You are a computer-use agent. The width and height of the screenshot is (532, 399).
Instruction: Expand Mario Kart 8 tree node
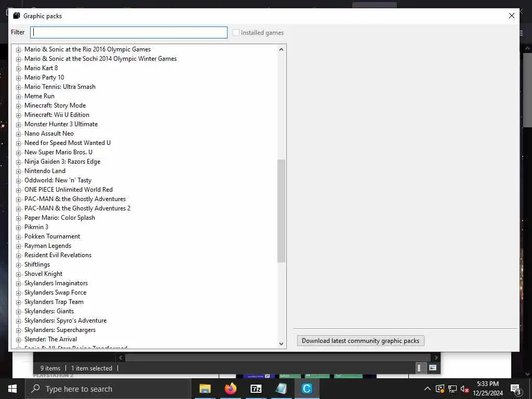19,69
